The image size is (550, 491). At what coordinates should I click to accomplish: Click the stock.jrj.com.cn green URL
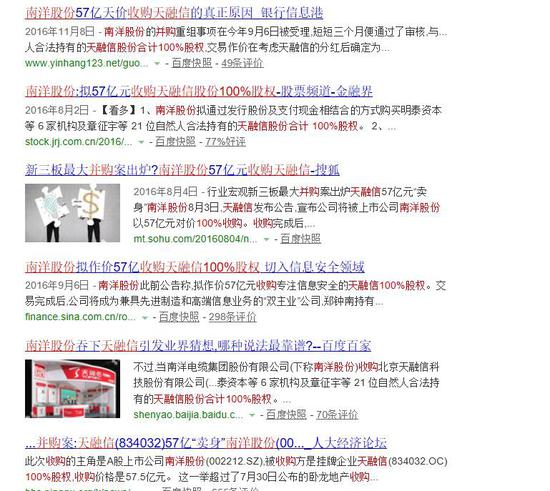click(x=79, y=142)
